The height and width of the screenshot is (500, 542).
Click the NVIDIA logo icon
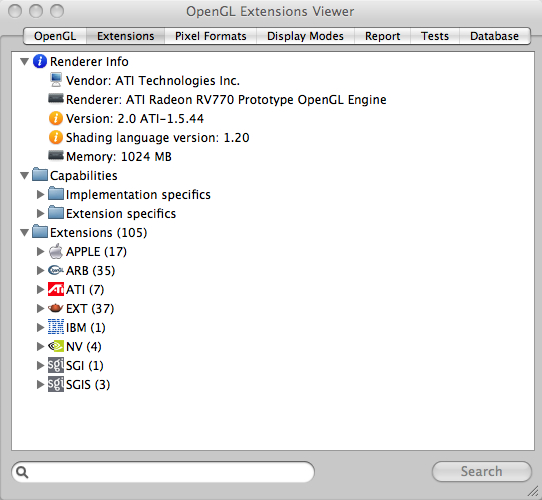(x=56, y=346)
